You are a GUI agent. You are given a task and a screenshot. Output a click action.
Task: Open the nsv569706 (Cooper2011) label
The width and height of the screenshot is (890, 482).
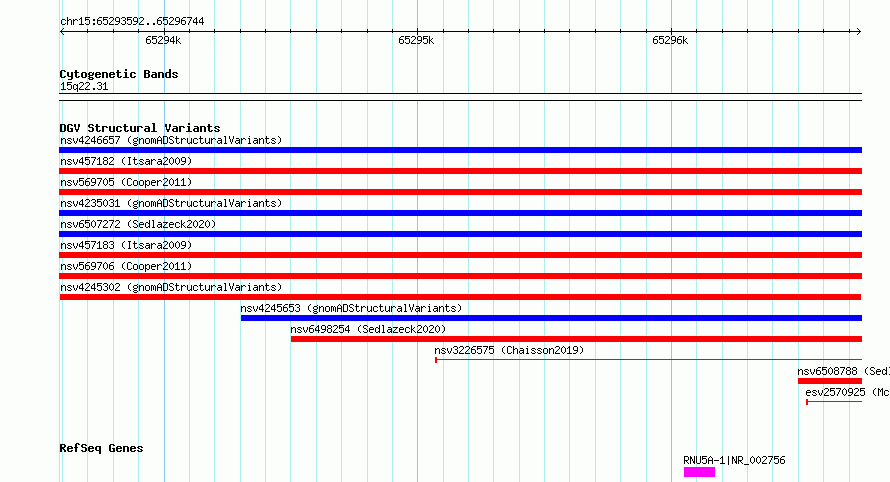tap(126, 266)
